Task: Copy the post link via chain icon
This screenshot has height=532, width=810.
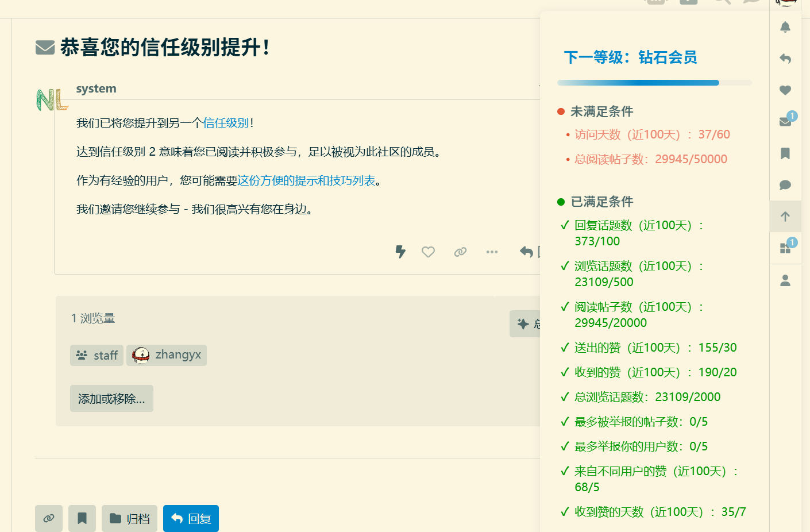Action: click(460, 252)
